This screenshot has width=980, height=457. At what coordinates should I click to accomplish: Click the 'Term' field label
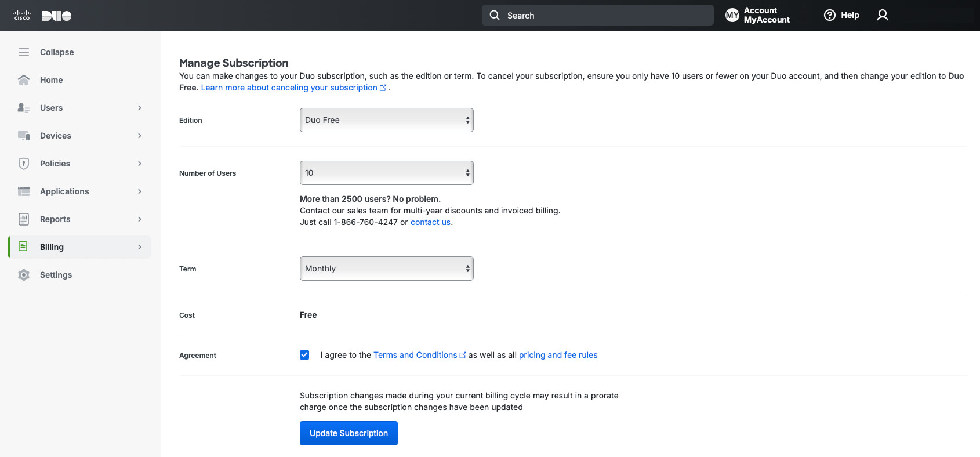coord(187,269)
